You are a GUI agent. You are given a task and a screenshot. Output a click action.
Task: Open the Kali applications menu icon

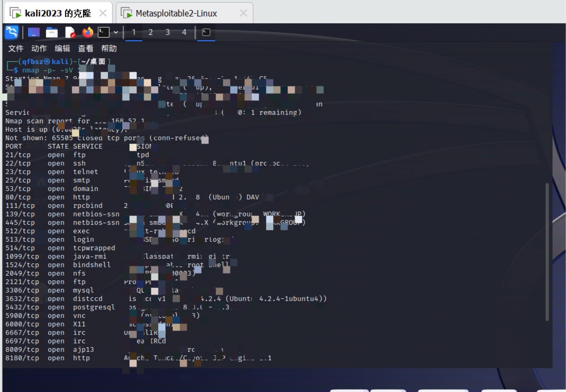point(11,32)
